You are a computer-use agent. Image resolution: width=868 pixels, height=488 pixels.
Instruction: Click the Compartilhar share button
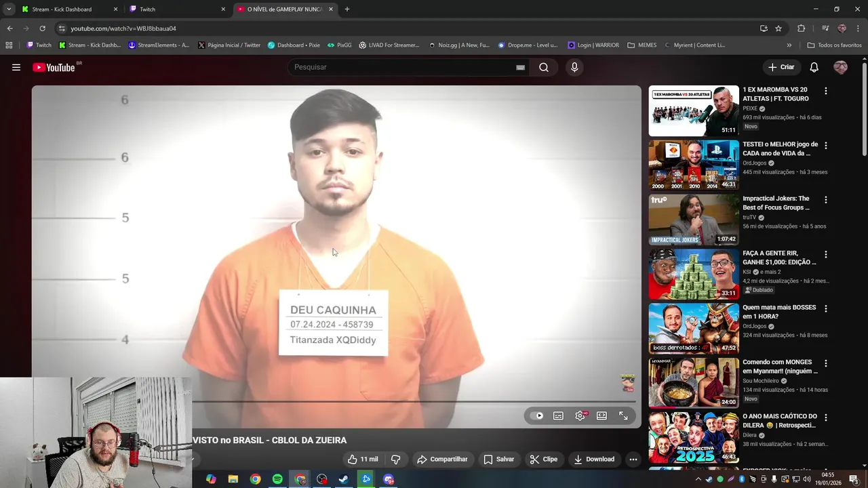442,459
